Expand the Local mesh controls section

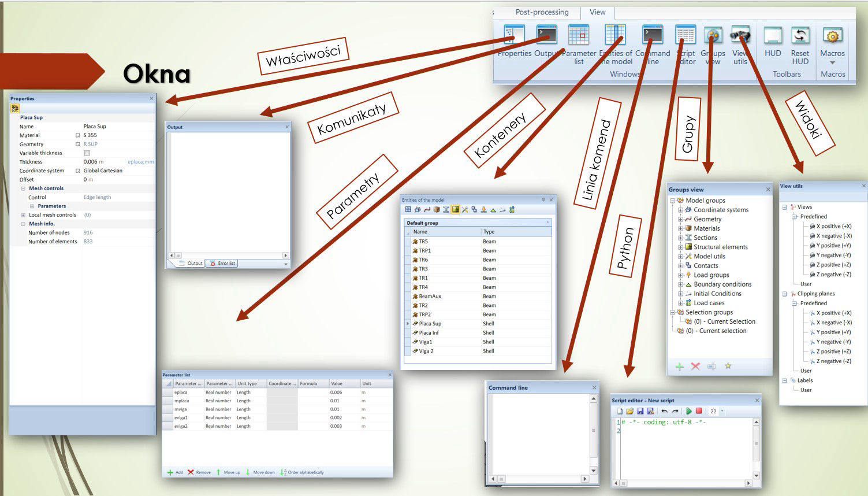23,215
